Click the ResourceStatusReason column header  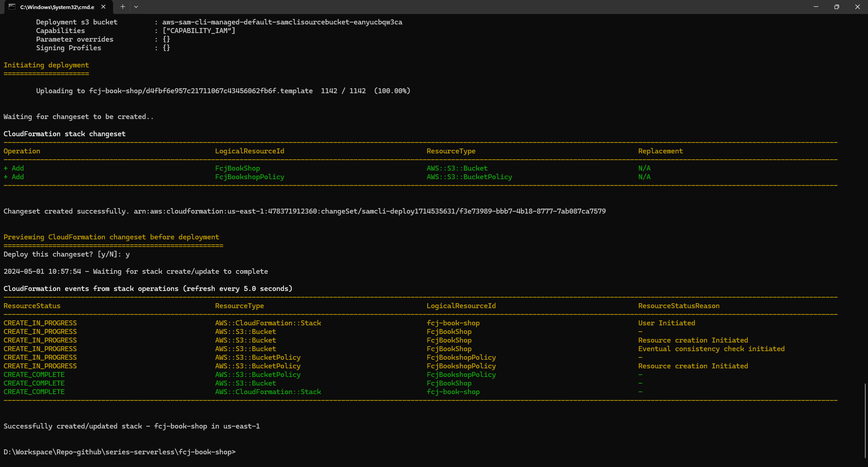679,306
